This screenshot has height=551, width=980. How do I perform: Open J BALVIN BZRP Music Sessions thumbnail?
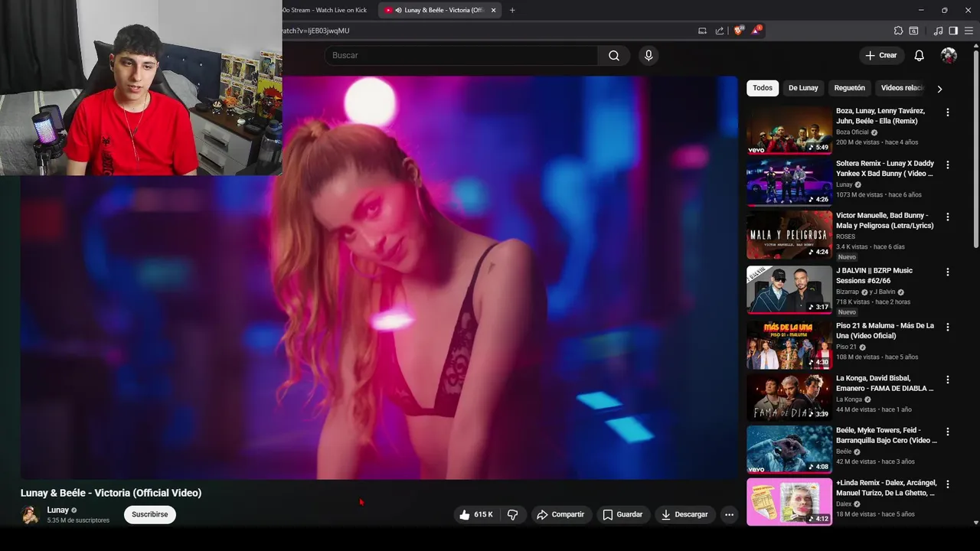(x=789, y=289)
